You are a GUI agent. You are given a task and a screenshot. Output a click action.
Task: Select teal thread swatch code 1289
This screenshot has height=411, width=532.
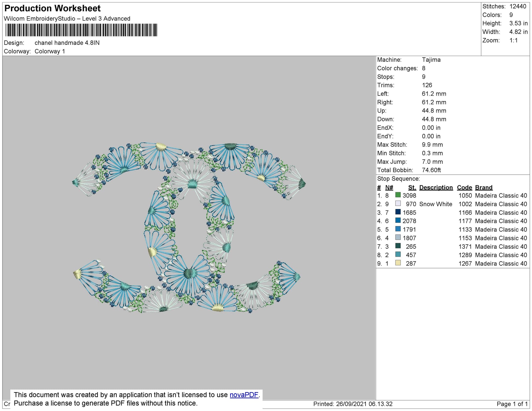point(398,254)
